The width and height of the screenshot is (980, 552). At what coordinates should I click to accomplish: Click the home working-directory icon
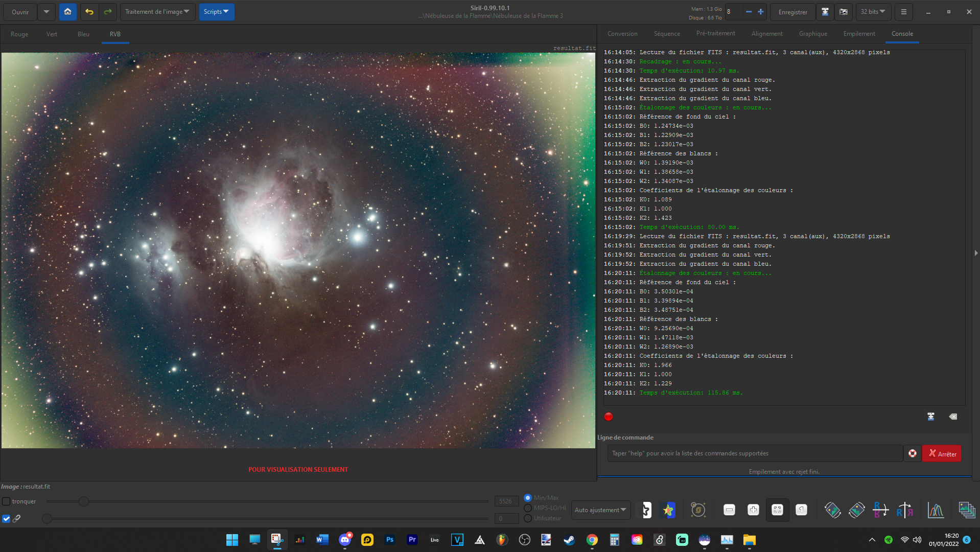point(67,12)
